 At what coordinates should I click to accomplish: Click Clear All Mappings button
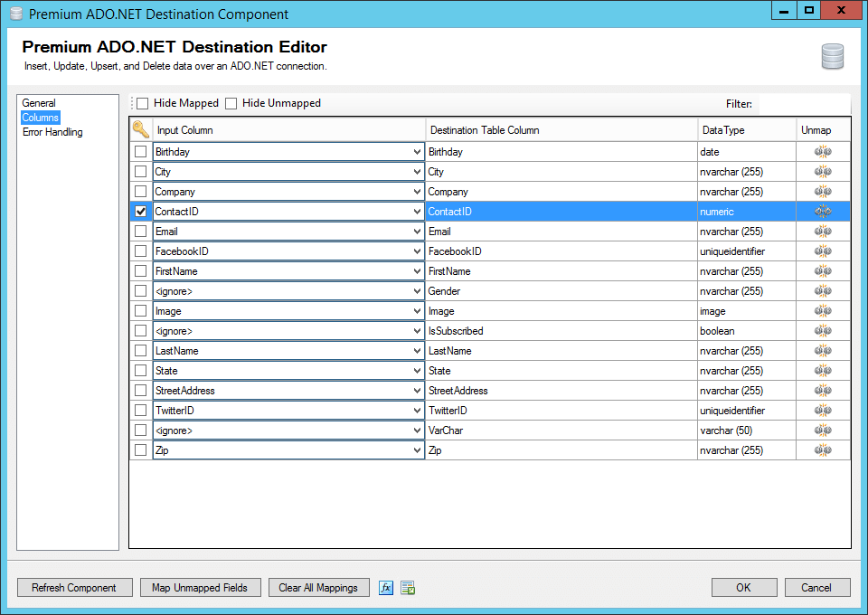click(319, 588)
